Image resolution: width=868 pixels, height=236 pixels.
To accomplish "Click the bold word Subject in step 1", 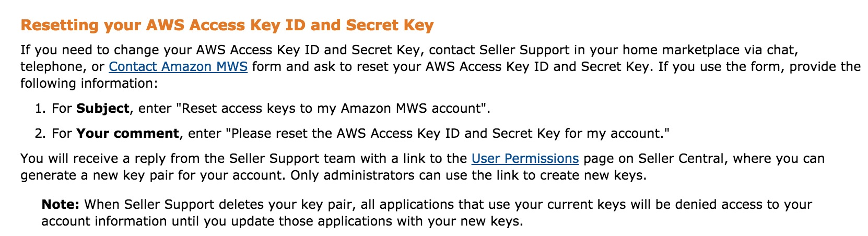I will (x=102, y=109).
